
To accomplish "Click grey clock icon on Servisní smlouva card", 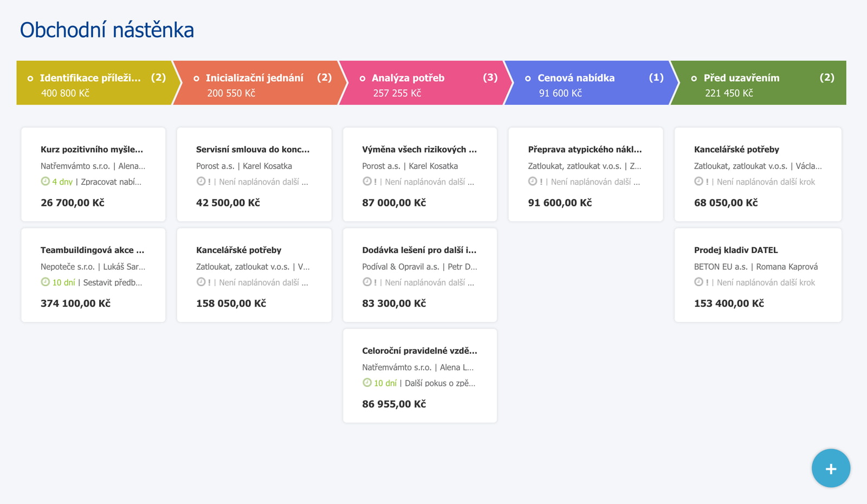I will click(201, 181).
